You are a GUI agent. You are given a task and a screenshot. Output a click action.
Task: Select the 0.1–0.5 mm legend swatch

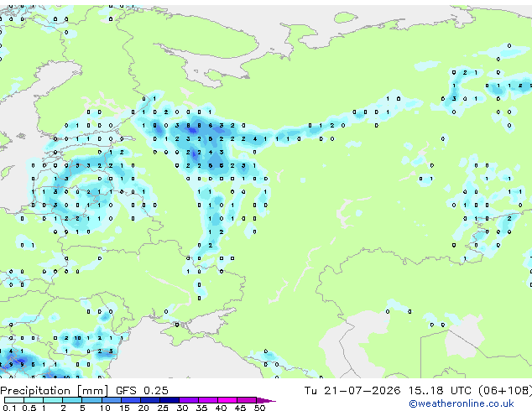(14, 400)
